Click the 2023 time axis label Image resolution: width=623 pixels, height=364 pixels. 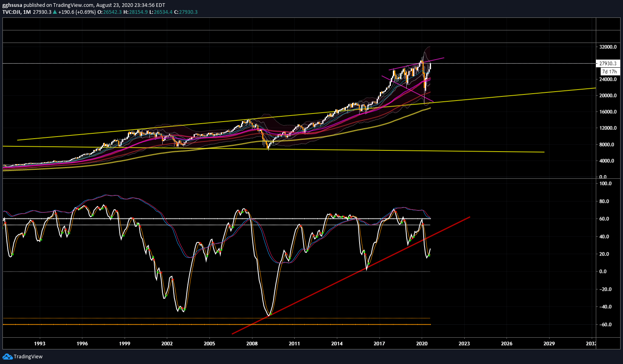pos(464,344)
